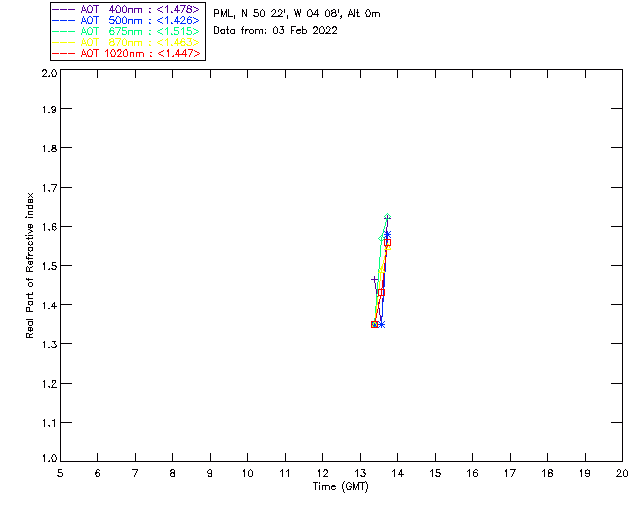Click the 2.0 y-axis tick label
The width and height of the screenshot is (640, 512).
pyautogui.click(x=49, y=73)
